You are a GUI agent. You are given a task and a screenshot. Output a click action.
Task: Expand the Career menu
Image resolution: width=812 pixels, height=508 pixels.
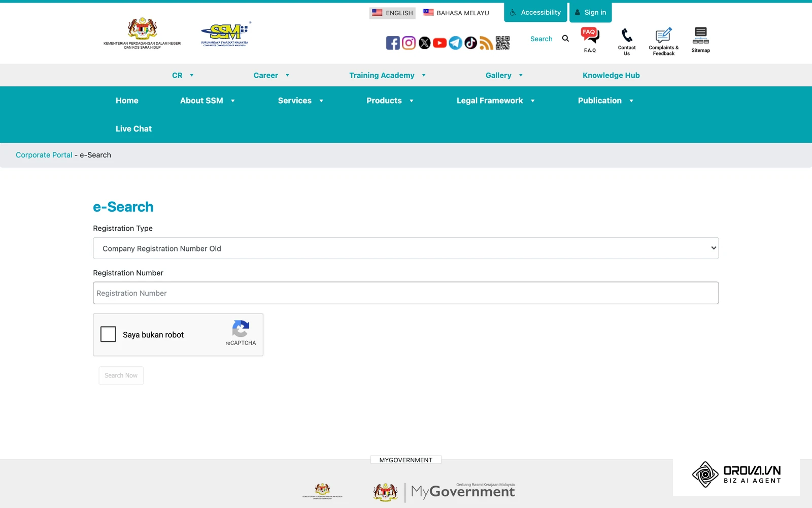click(x=272, y=75)
